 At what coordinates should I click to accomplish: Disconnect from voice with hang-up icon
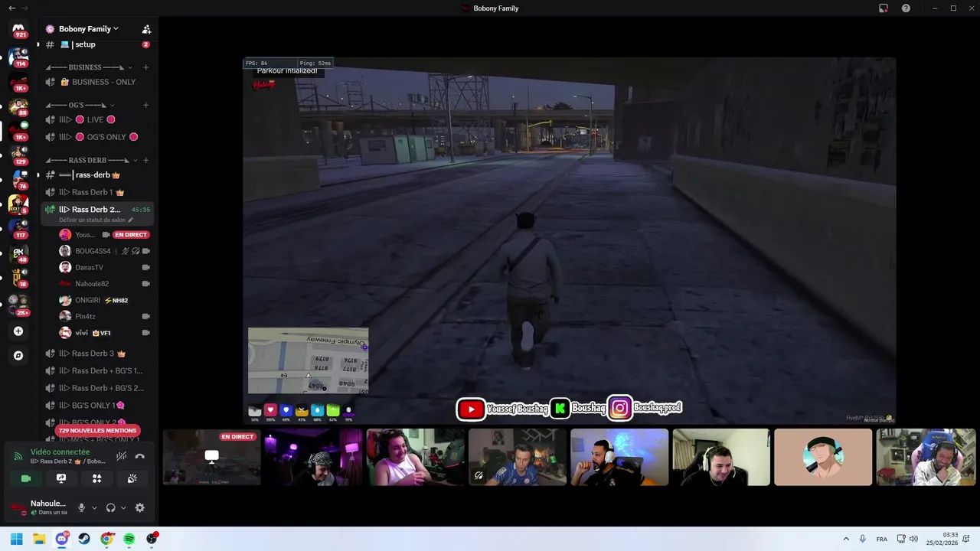coord(139,456)
